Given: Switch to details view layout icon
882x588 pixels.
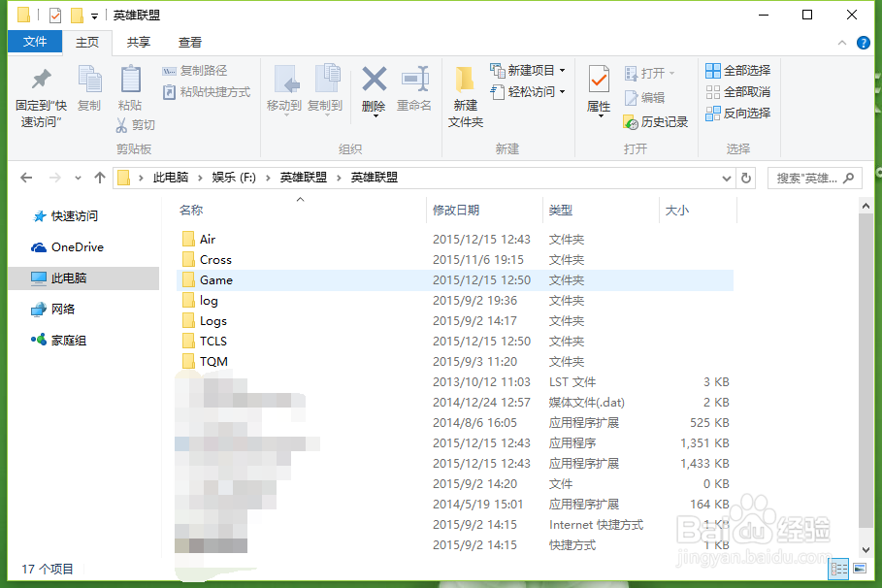Looking at the screenshot, I should [838, 569].
